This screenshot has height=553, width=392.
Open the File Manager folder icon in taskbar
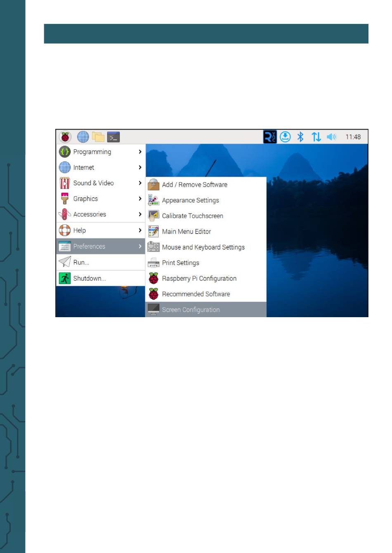pos(98,137)
